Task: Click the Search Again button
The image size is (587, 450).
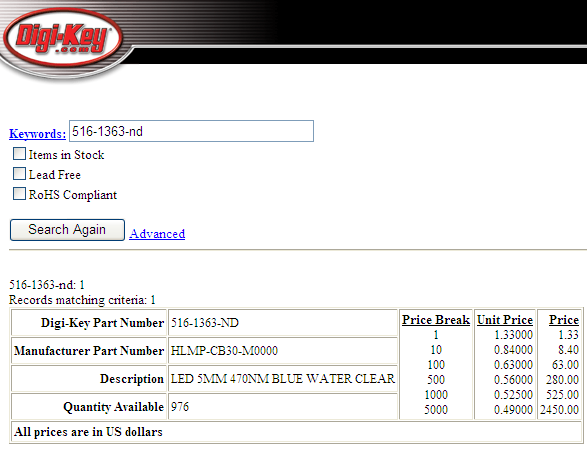Action: pos(67,230)
